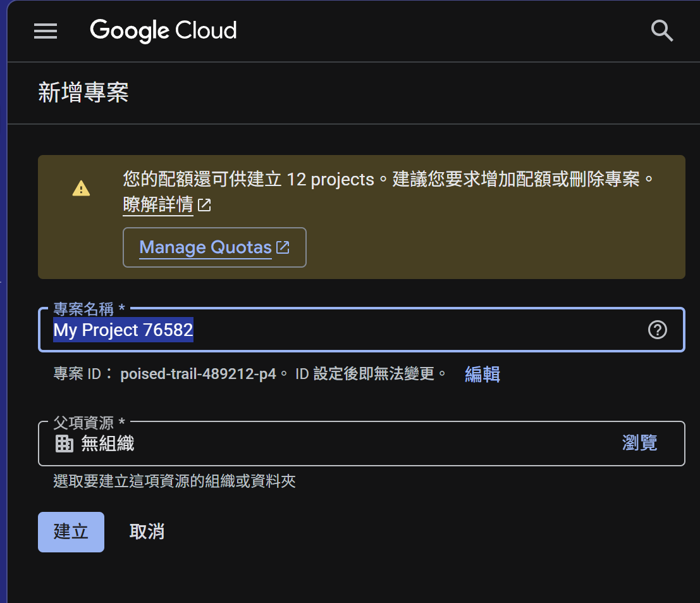Click the external-link icon inside Manage Quotas
The width and height of the screenshot is (700, 603).
(x=283, y=247)
